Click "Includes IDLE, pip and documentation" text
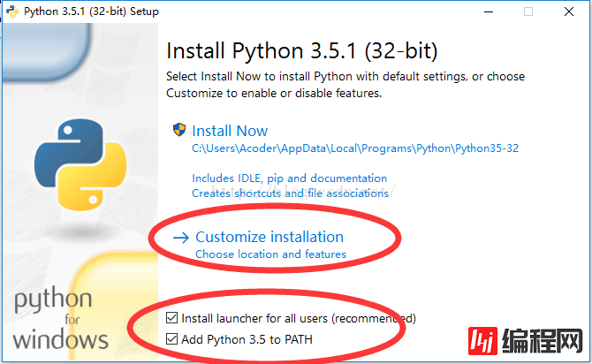 click(x=289, y=178)
